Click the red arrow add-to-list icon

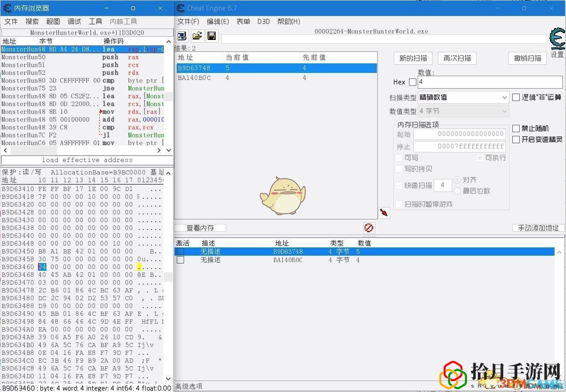click(384, 213)
